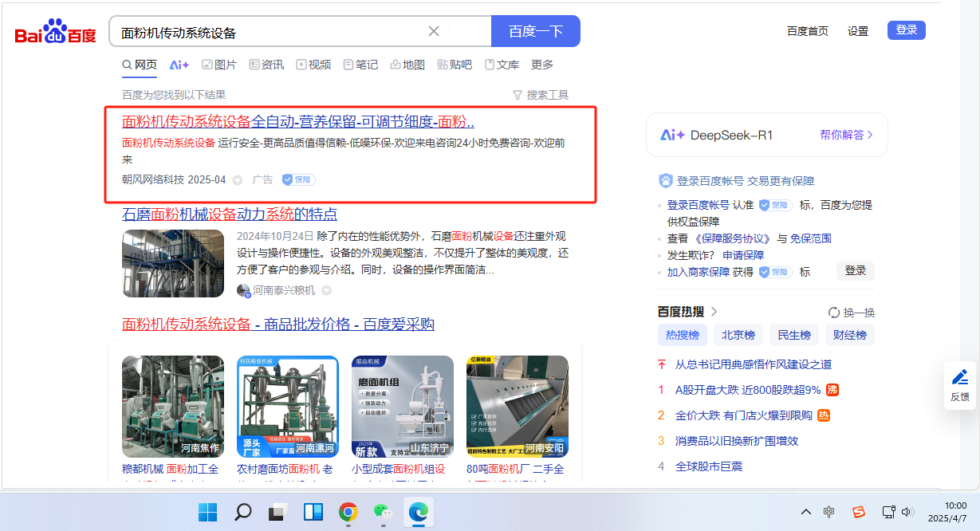Switch to the 地图 tab

tap(407, 65)
